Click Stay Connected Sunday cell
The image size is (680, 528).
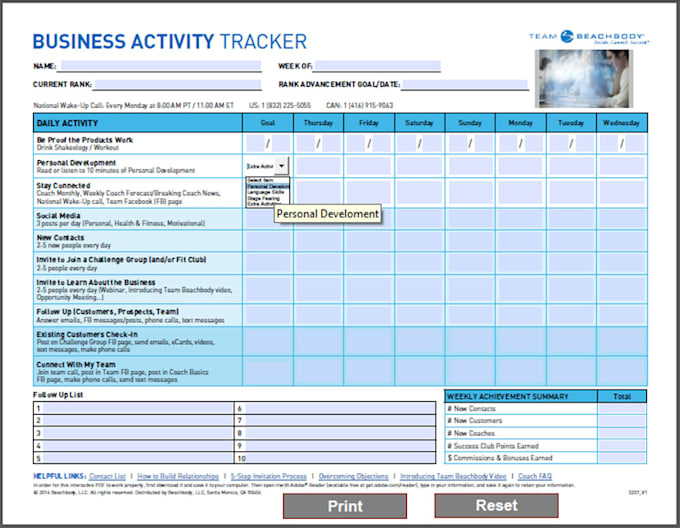click(470, 192)
